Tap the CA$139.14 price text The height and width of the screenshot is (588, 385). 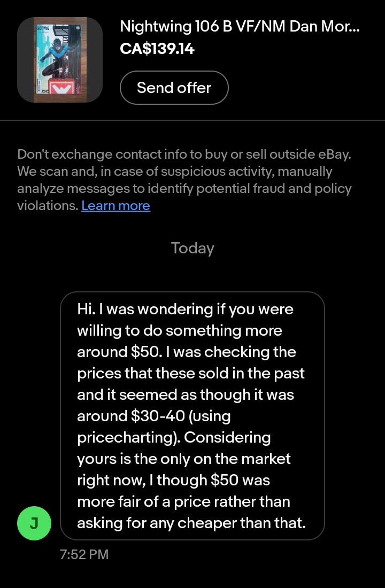tap(157, 49)
